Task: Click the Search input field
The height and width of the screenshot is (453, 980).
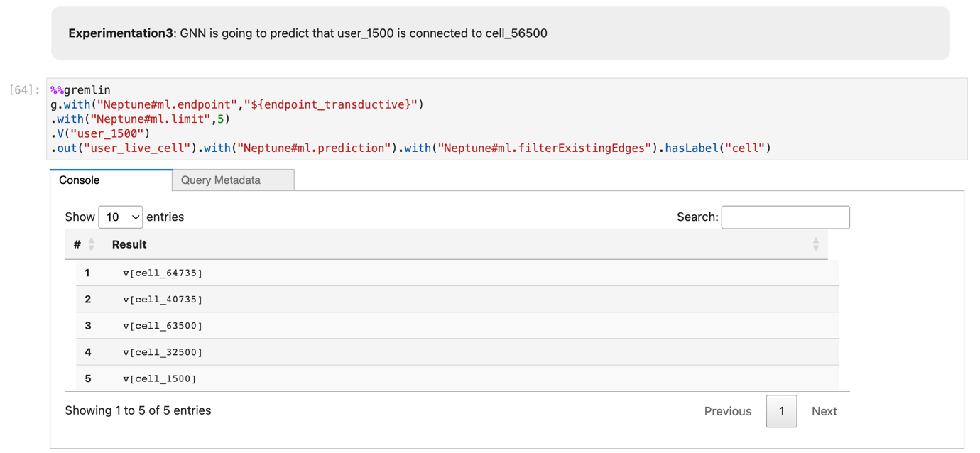Action: point(785,217)
